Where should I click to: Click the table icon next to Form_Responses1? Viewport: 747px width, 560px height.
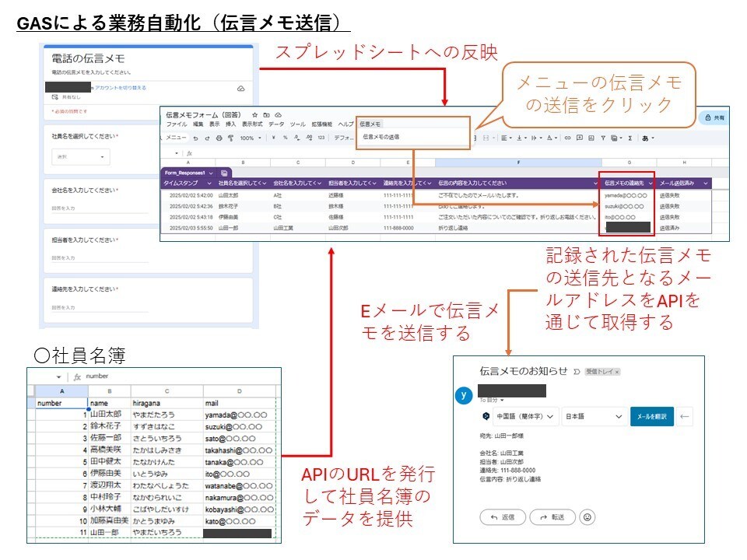[x=224, y=173]
